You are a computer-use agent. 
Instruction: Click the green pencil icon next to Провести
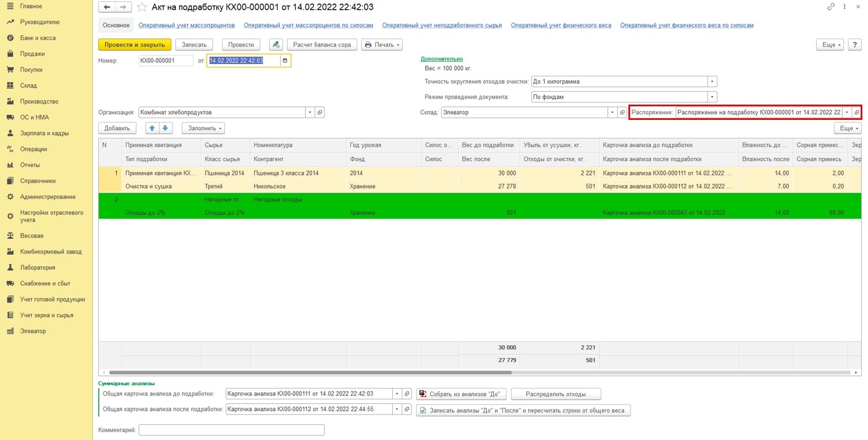[276, 45]
